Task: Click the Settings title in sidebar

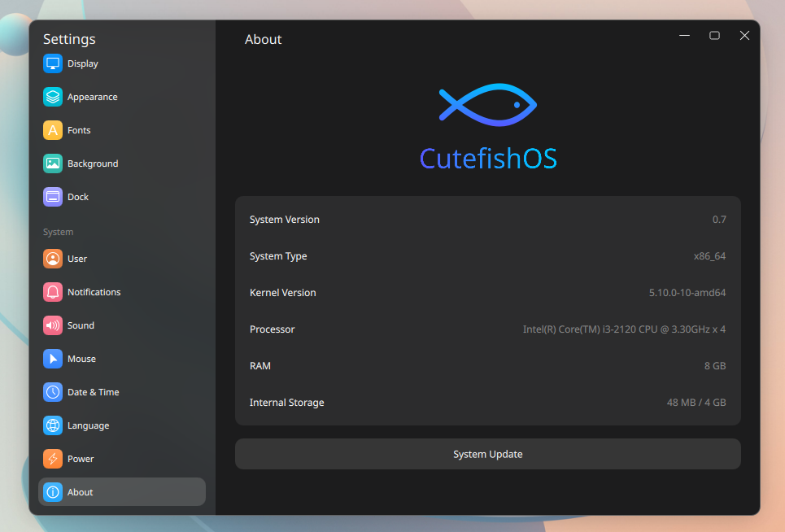Action: tap(69, 39)
